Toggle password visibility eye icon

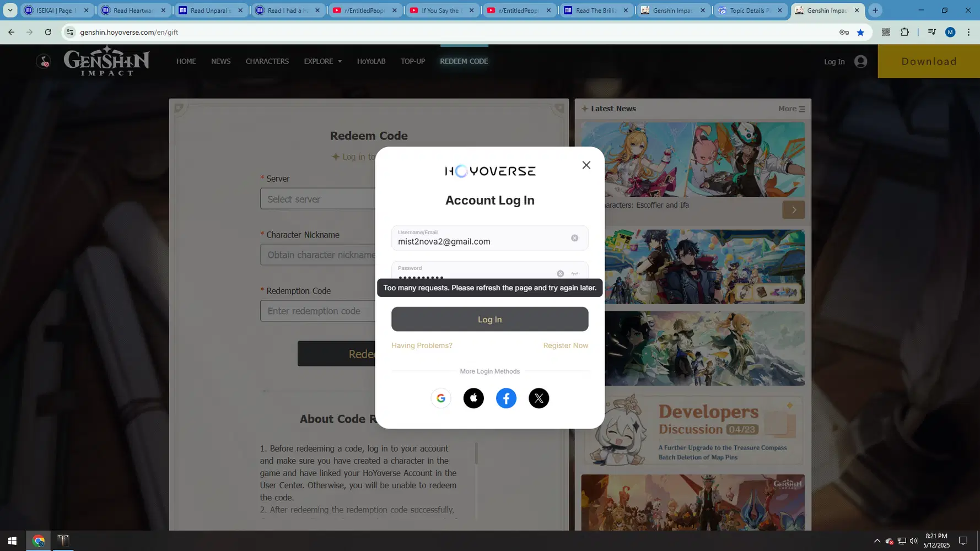click(x=575, y=274)
